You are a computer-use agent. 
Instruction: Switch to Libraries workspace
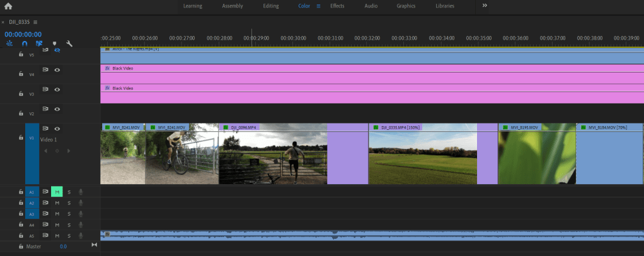tap(445, 6)
